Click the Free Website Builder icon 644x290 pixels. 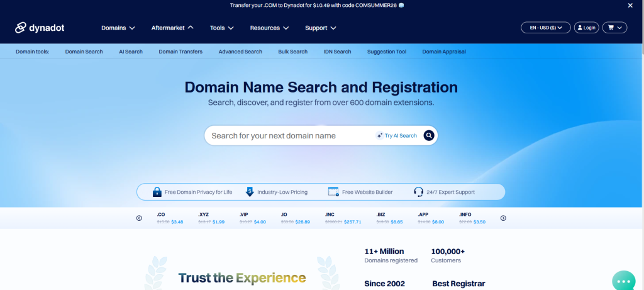click(x=333, y=192)
